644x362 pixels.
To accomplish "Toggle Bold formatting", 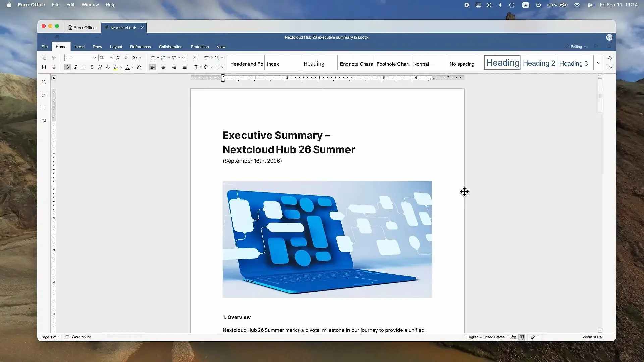I will point(68,67).
